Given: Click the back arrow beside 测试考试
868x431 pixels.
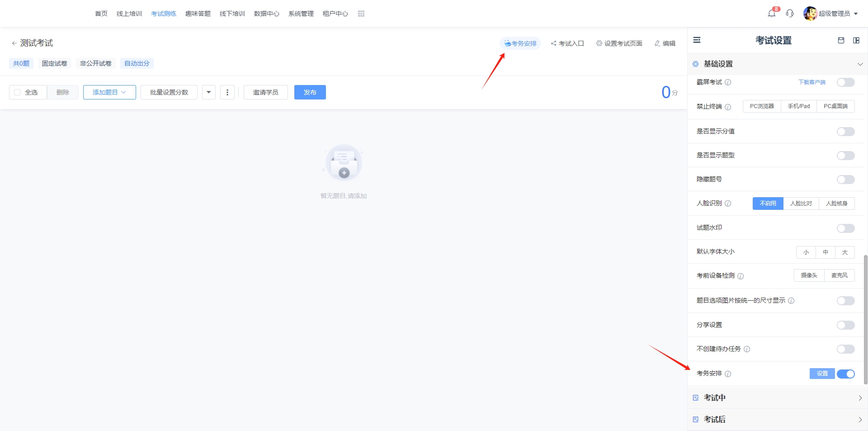Looking at the screenshot, I should click(x=14, y=43).
